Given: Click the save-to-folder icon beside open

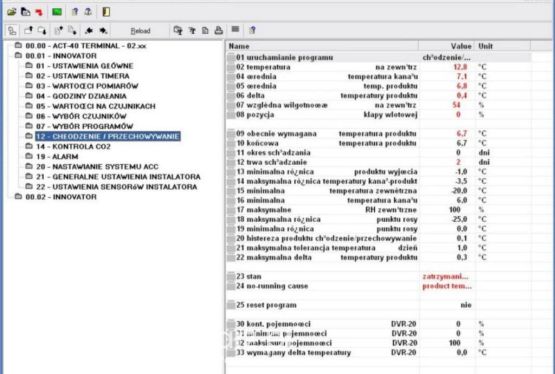Looking at the screenshot, I should click(25, 12).
